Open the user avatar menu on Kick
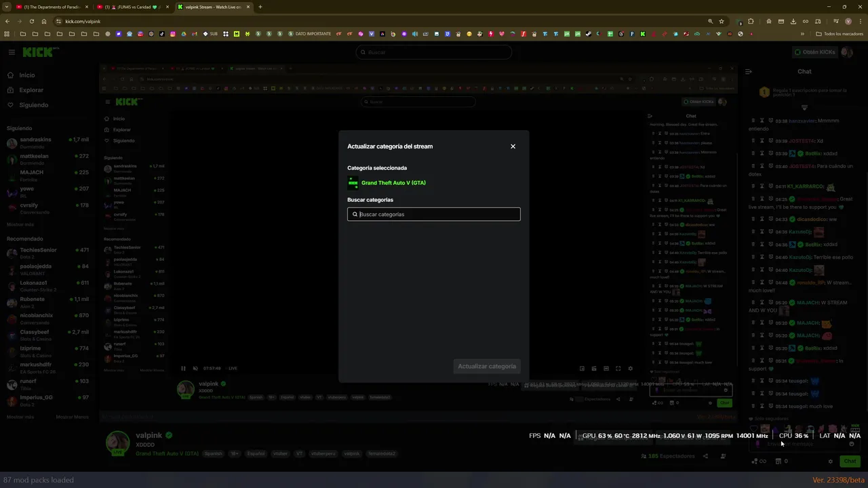The height and width of the screenshot is (488, 868). [x=846, y=52]
